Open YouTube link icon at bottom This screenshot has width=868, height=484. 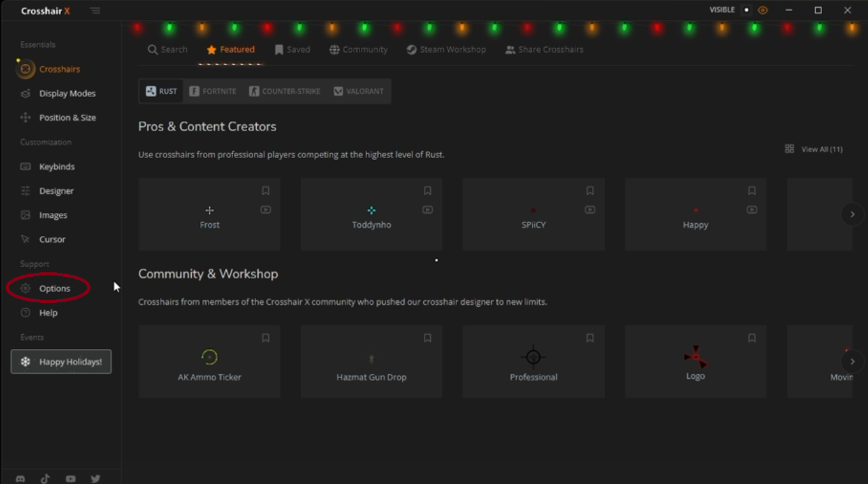coord(71,479)
